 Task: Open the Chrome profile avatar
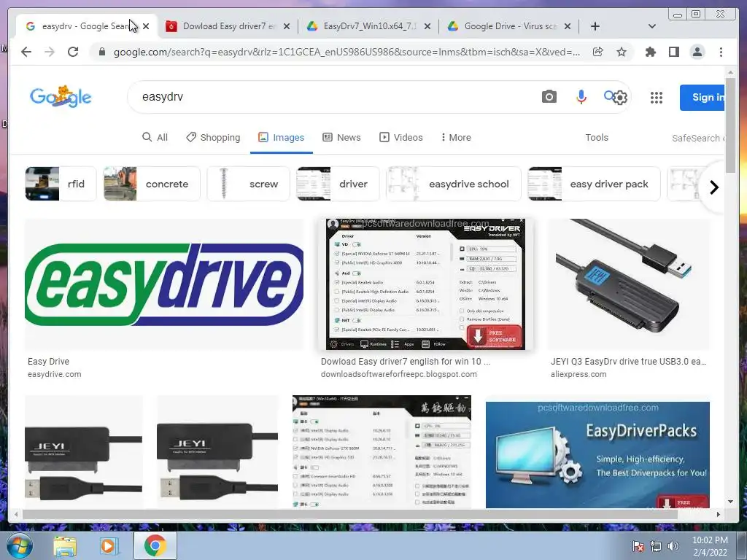point(697,52)
